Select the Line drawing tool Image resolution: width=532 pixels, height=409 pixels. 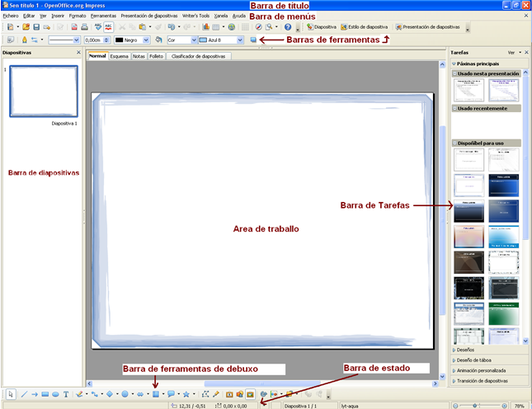(x=25, y=394)
